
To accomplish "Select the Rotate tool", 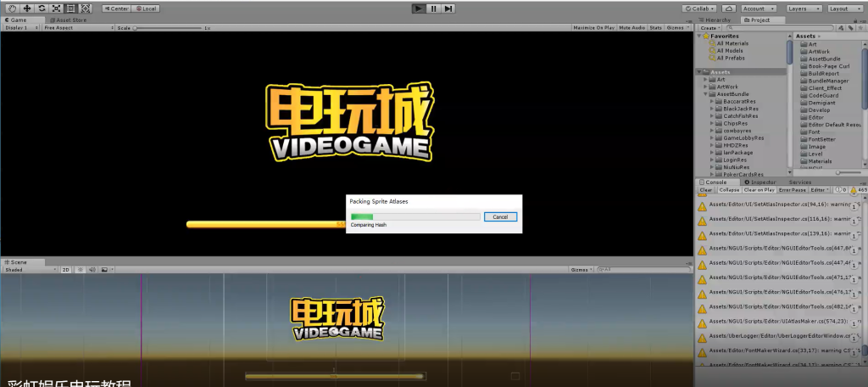I will [x=42, y=8].
